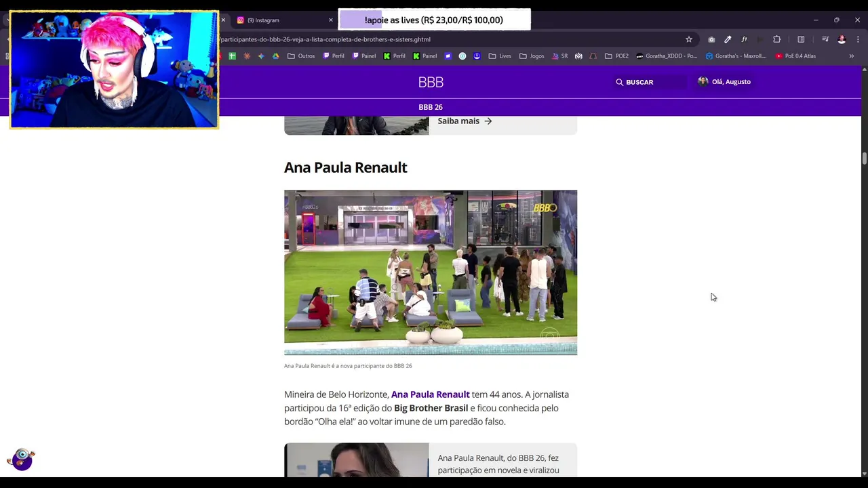Click the Ana Paula Renault heading
The image size is (868, 488).
point(345,167)
